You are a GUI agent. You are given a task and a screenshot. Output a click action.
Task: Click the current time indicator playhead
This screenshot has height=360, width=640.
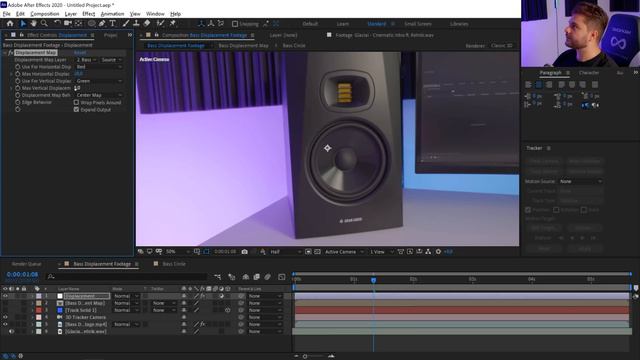click(373, 280)
